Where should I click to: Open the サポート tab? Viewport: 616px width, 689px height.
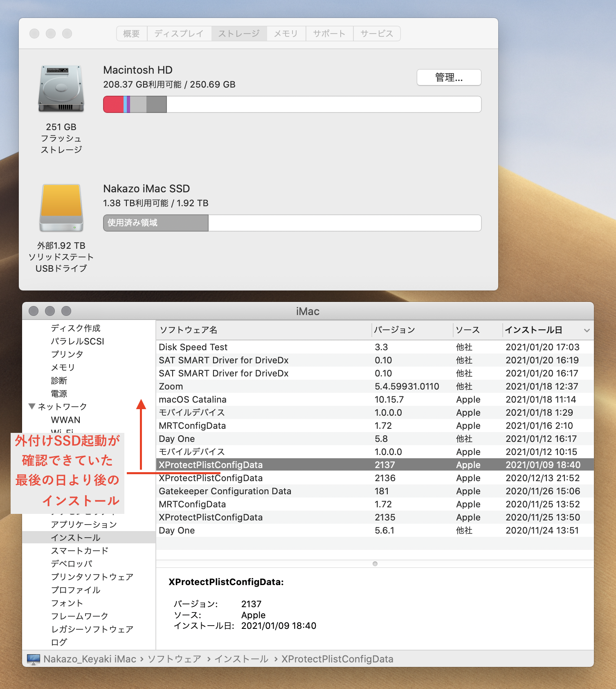330,34
